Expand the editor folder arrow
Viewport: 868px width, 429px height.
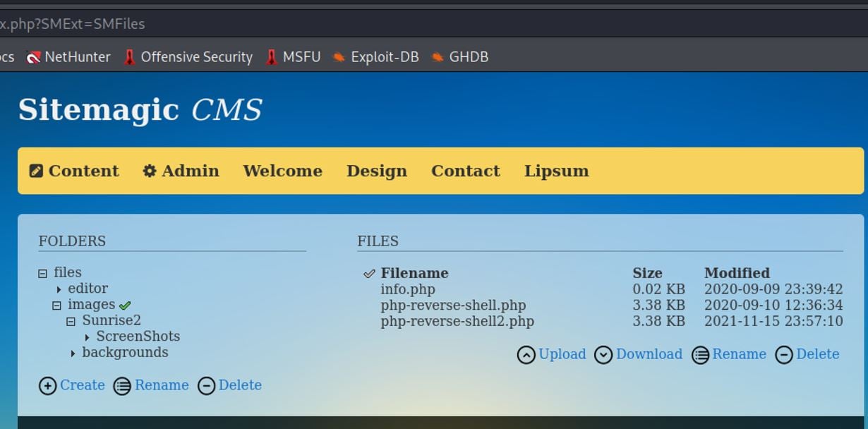click(x=59, y=289)
